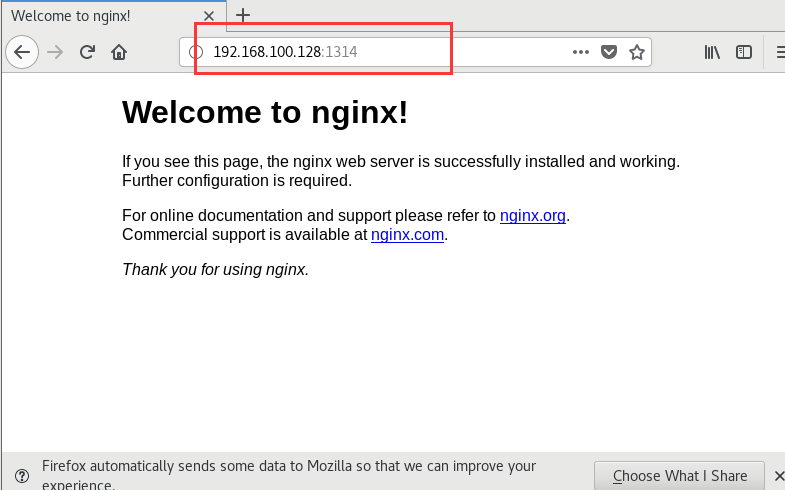Open a new browser tab
785x490 pixels.
[243, 15]
